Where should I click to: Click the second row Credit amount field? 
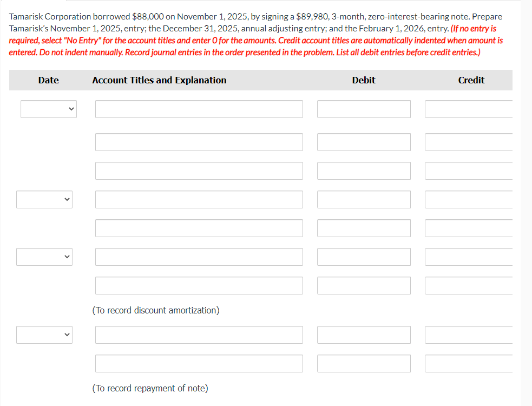tap(469, 142)
